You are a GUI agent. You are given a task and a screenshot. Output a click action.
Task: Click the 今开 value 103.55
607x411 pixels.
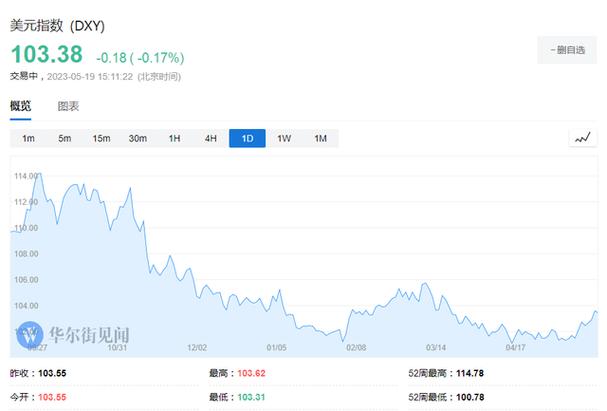coord(52,397)
